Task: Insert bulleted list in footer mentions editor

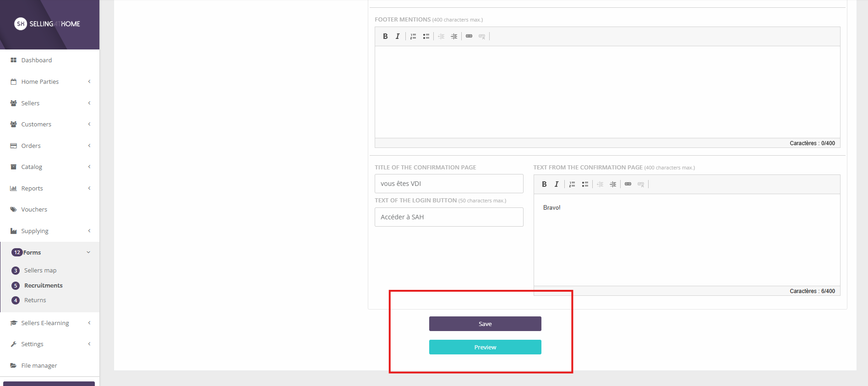Action: pos(426,36)
